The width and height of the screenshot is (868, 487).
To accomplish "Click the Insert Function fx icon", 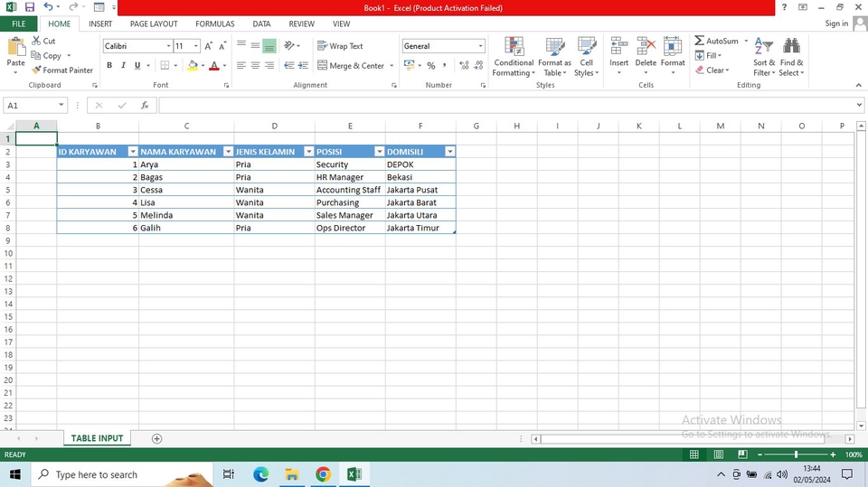I will tap(145, 105).
